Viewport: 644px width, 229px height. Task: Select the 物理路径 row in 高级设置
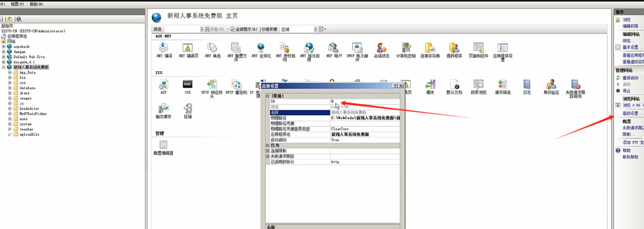pyautogui.click(x=335, y=118)
